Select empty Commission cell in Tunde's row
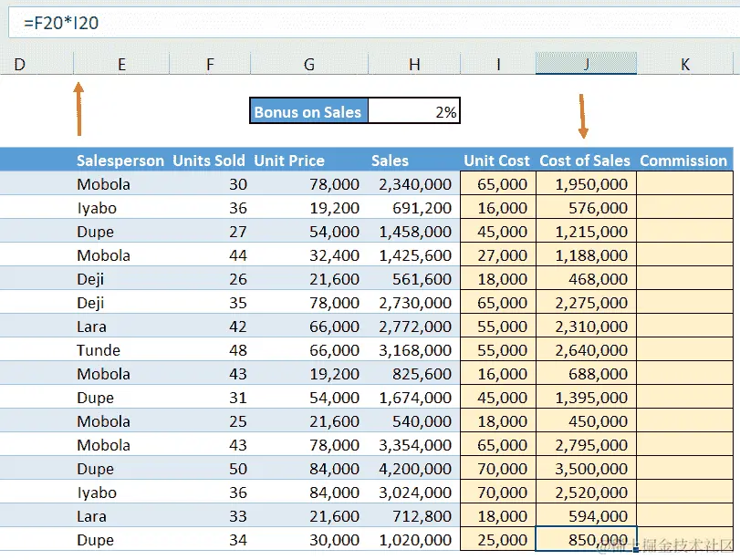Screen dimensions: 740x560 (684, 349)
